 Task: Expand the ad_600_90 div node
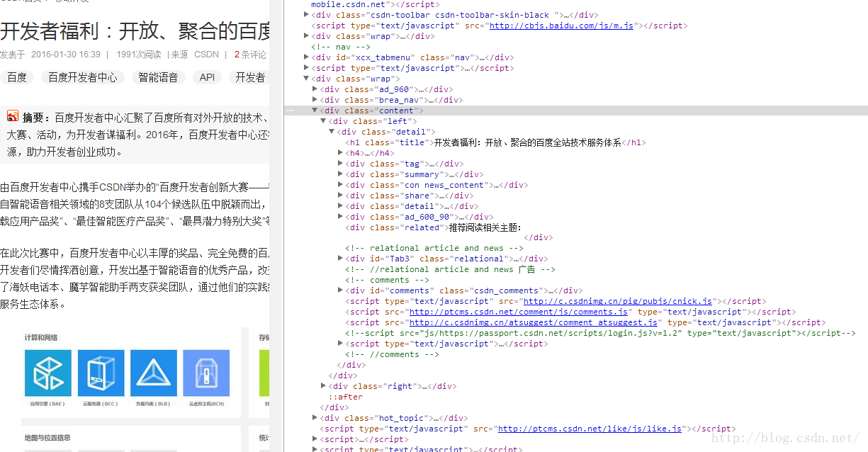click(341, 217)
